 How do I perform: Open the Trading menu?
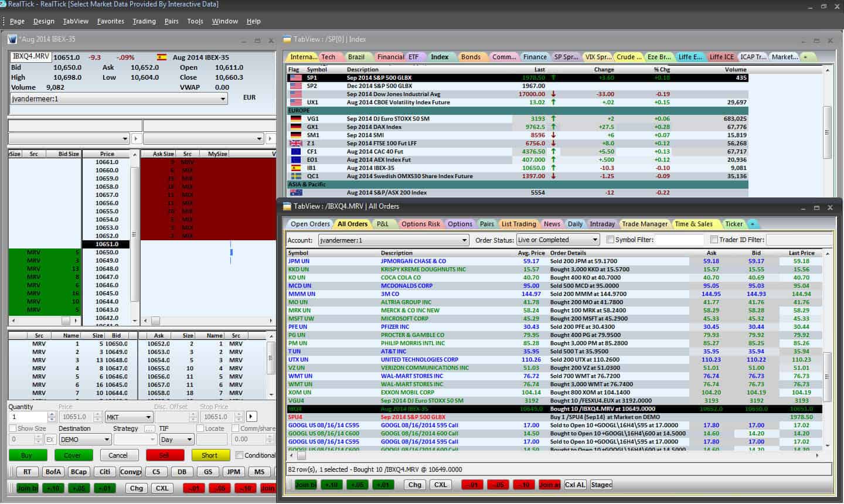144,21
